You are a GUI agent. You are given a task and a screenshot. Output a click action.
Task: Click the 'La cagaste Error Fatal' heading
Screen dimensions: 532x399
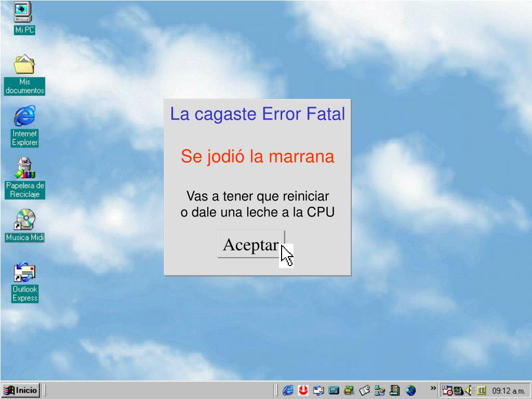(258, 114)
